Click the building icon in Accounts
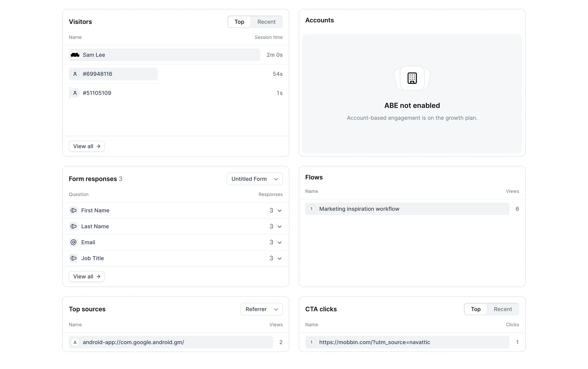Screen dimensions: 588x369 412,78
